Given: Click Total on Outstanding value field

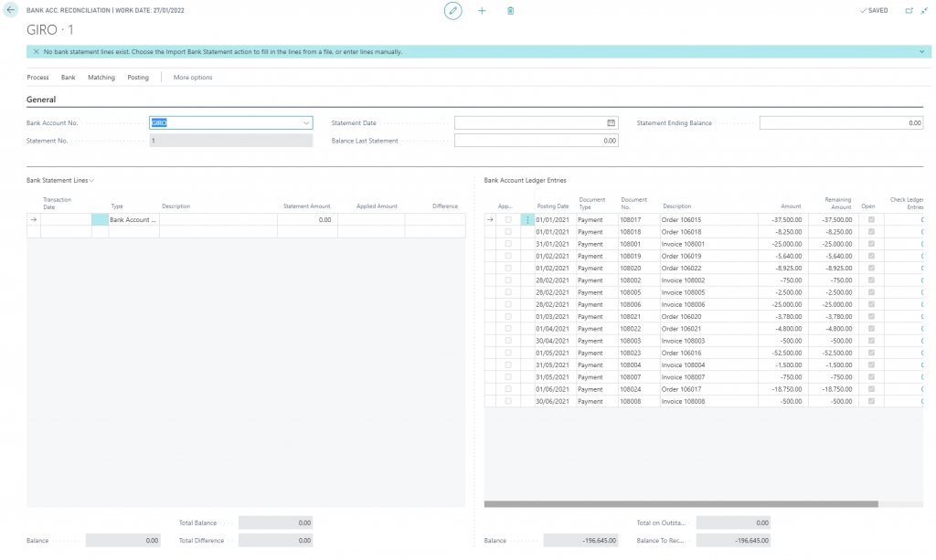Looking at the screenshot, I should click(733, 523).
